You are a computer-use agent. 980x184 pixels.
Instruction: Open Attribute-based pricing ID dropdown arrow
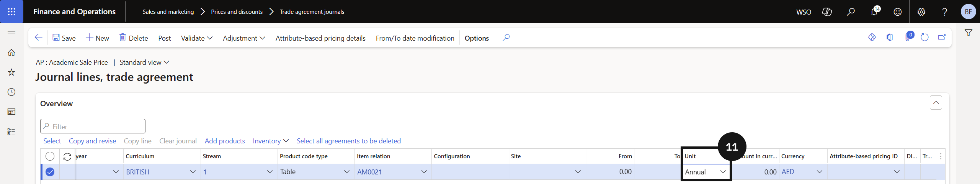click(x=897, y=172)
